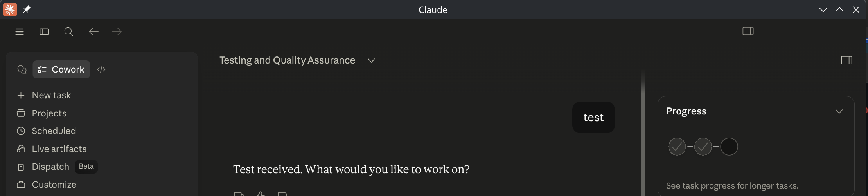This screenshot has width=868, height=196.
Task: Click the Customize briefcase icon
Action: [21, 185]
